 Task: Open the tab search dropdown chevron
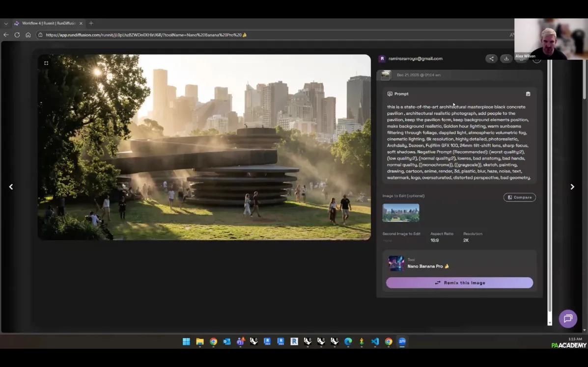click(x=6, y=24)
